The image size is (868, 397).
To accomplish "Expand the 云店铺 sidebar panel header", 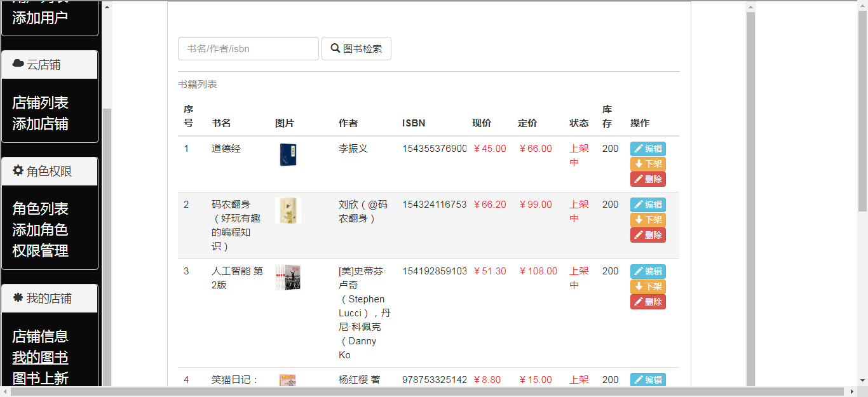I will (50, 65).
